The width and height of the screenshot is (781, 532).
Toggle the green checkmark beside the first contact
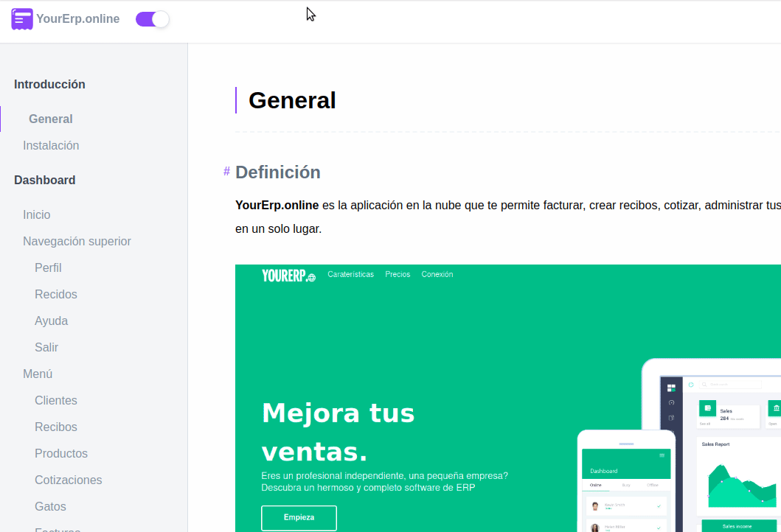[x=659, y=506]
